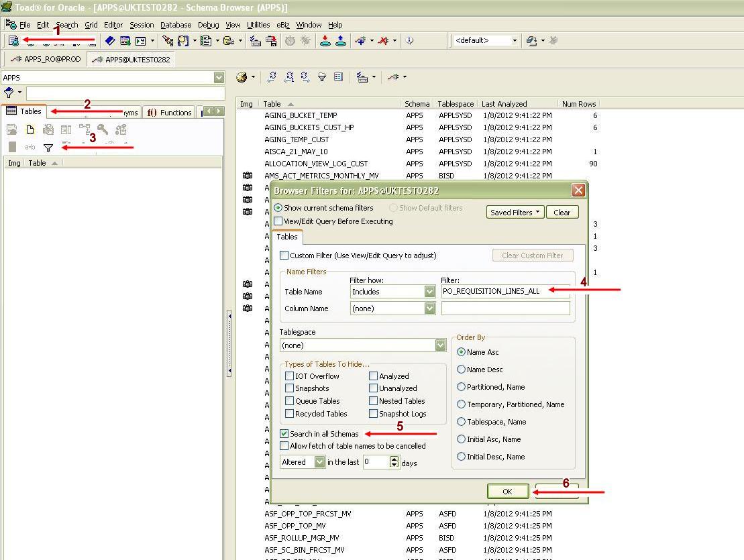Check View/Edit Query Before Executing

pos(278,221)
